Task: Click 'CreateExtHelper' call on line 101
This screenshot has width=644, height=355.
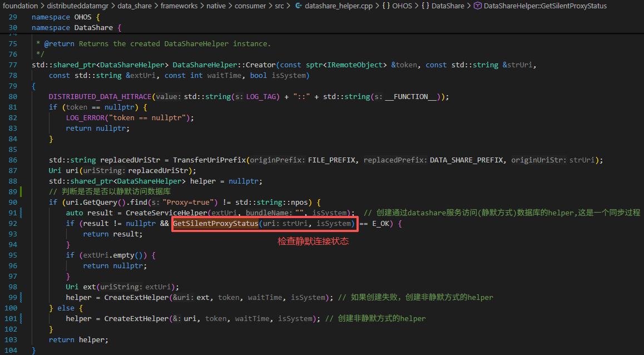Action: (136, 318)
